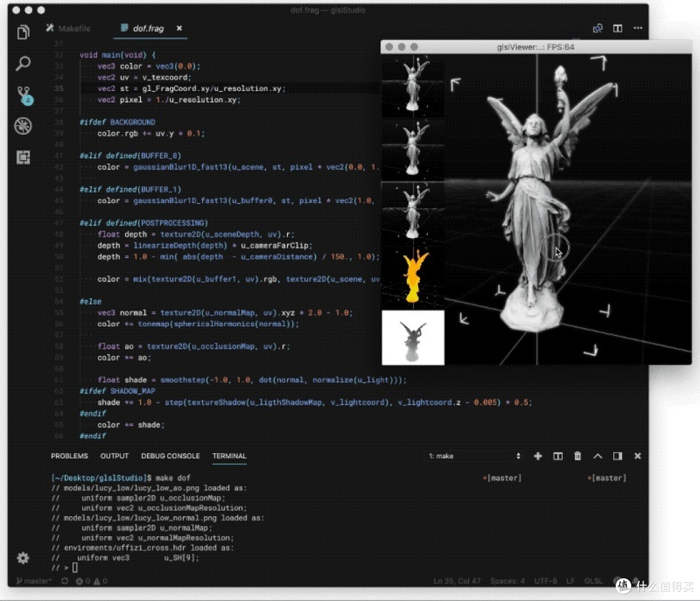Open the editor More Actions menu
Viewport: 700px width, 601px height.
tap(638, 28)
